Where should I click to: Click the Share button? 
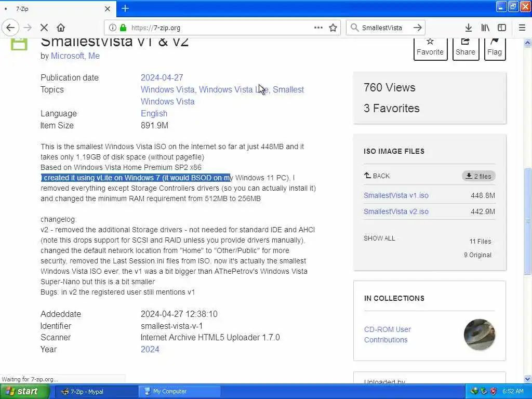coord(465,48)
